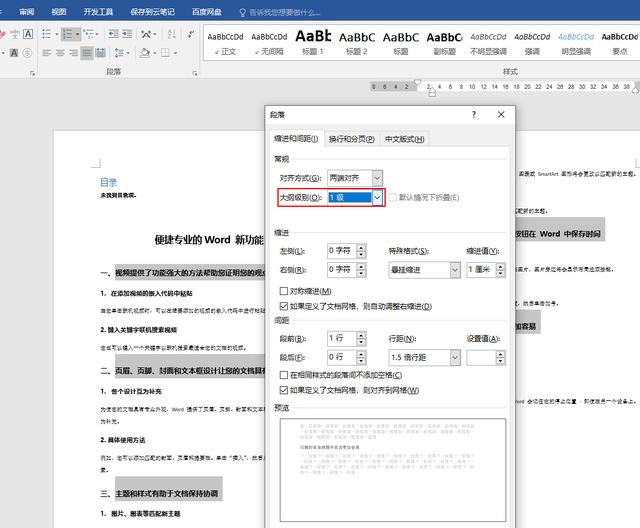640x528 pixels.
Task: Click decrease indent icon
Action: pos(113,34)
